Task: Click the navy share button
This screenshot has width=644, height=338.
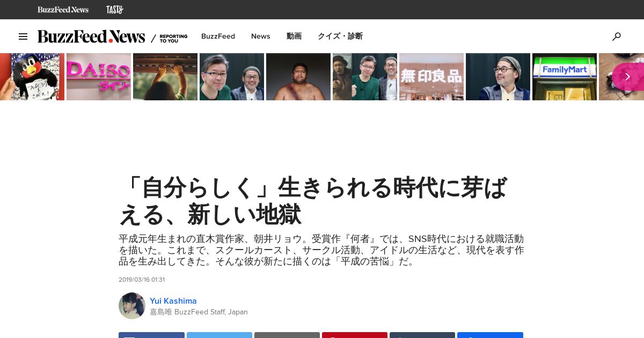Action: [x=422, y=335]
